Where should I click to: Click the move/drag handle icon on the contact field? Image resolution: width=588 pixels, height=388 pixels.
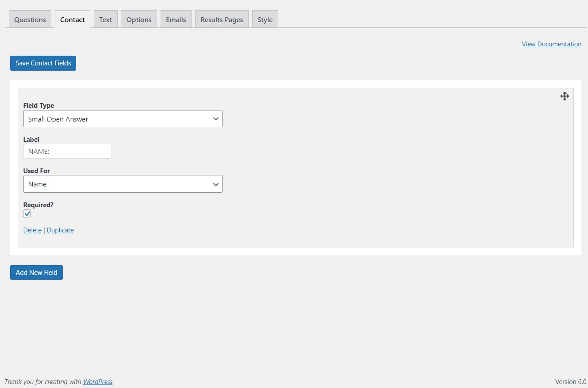(565, 96)
